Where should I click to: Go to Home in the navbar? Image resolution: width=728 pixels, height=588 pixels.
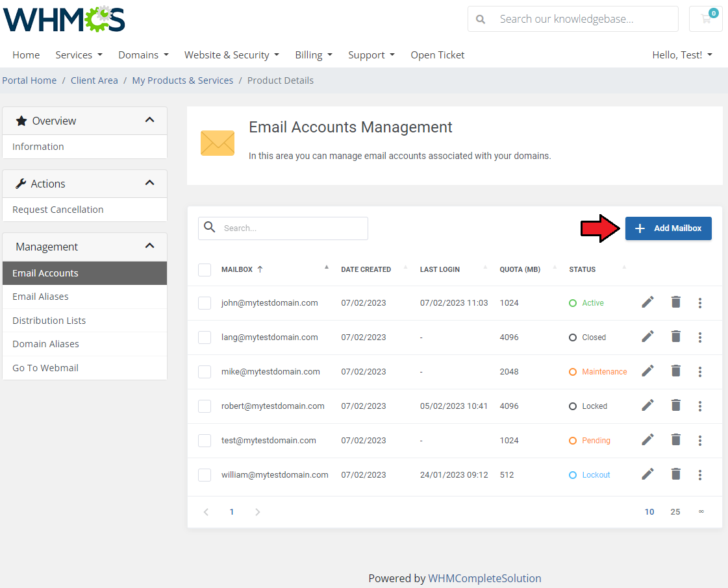pos(26,55)
